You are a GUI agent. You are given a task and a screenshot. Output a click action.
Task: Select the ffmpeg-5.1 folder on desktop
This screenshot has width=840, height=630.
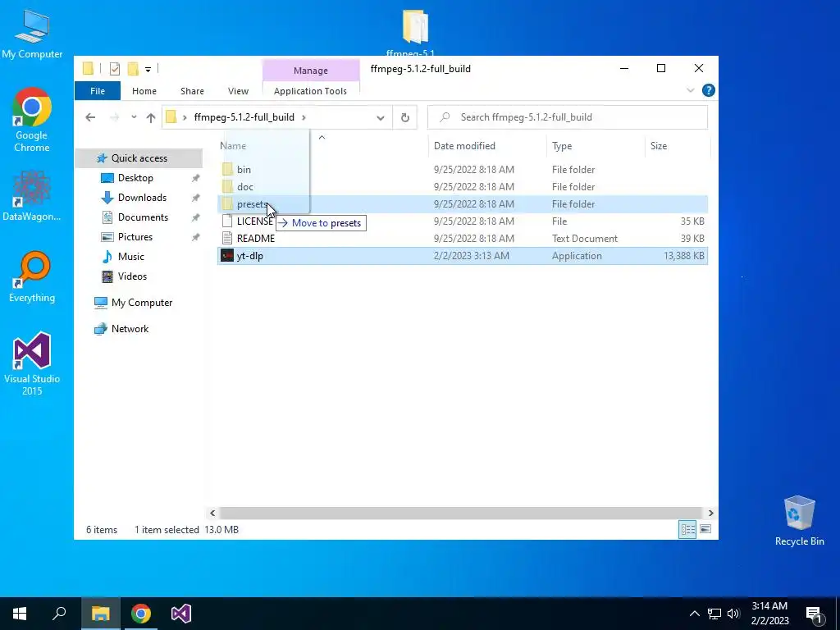(x=415, y=32)
